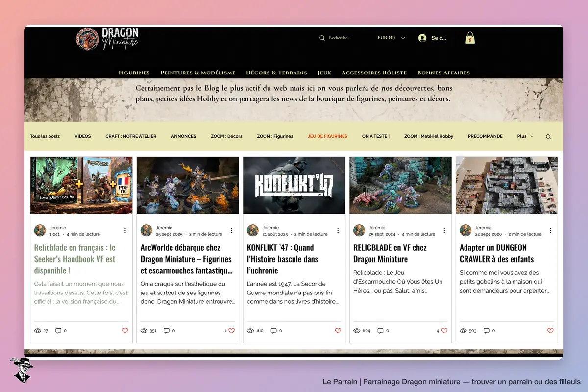Open the KONFLIKT '47 article title
Image resolution: width=588 pixels, height=392 pixels.
click(283, 259)
